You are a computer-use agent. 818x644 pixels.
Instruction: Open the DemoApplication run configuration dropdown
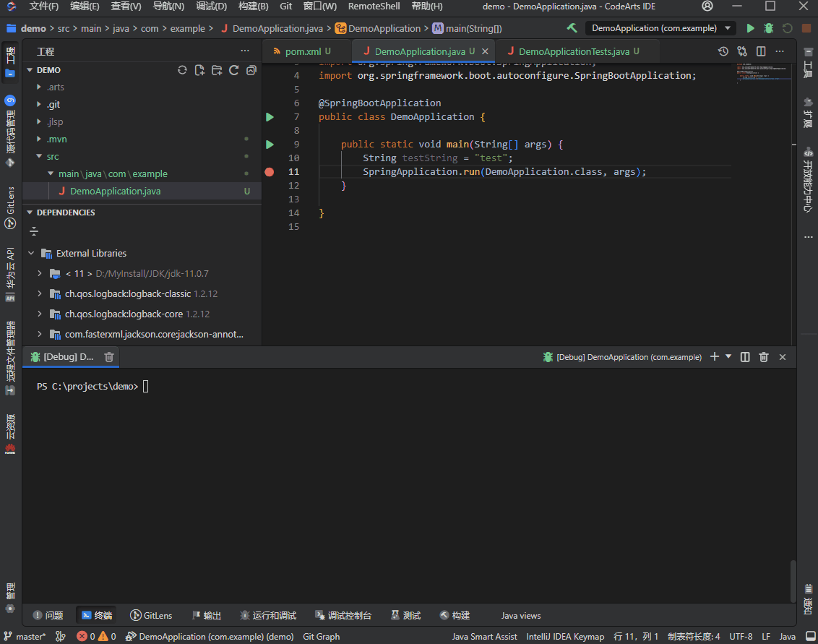coord(660,28)
